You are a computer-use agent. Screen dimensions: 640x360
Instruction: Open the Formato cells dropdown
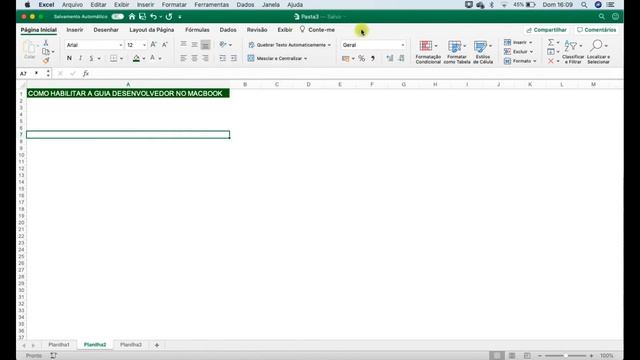click(x=520, y=61)
